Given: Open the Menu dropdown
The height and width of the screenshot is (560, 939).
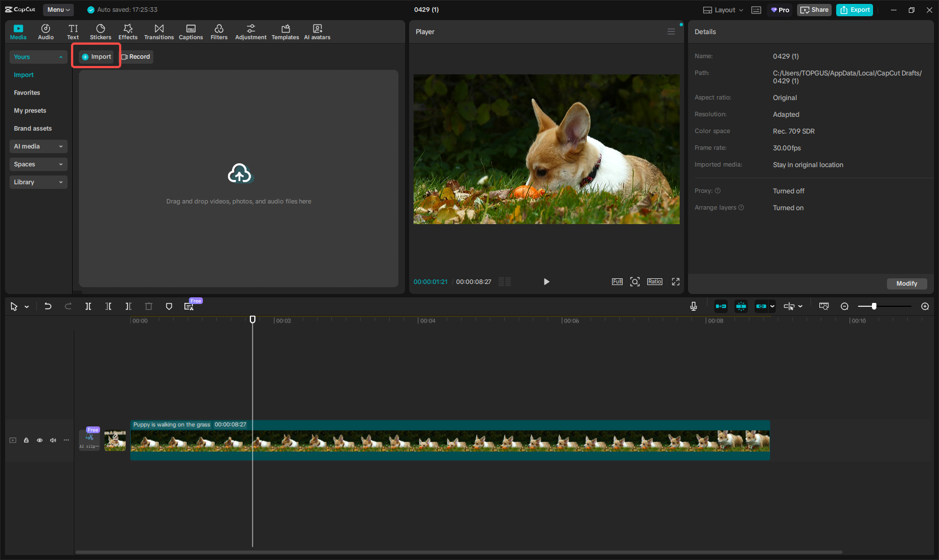Looking at the screenshot, I should coord(58,10).
